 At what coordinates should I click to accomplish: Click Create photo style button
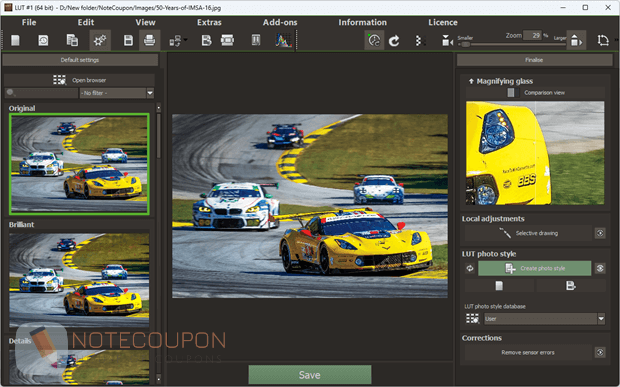535,268
